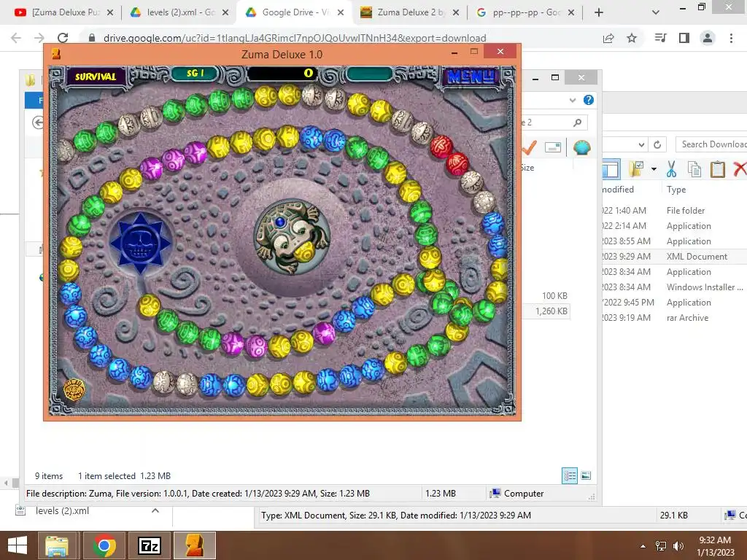The width and height of the screenshot is (747, 560).
Task: Click the score display showing 0
Action: (x=282, y=74)
